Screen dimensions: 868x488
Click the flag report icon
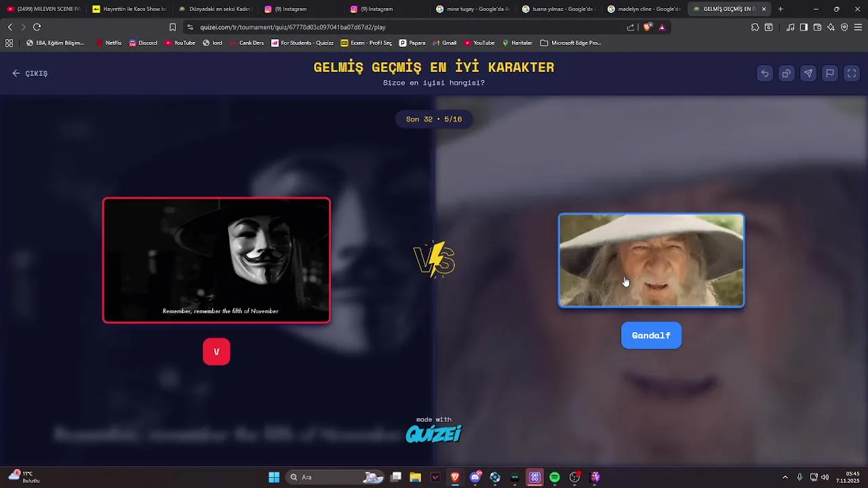830,73
